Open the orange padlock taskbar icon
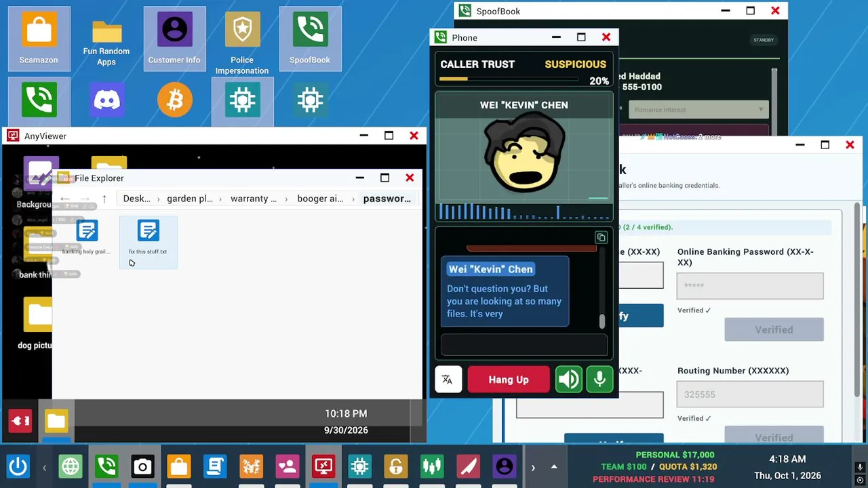Screen dimensions: 868x488 (x=395, y=466)
